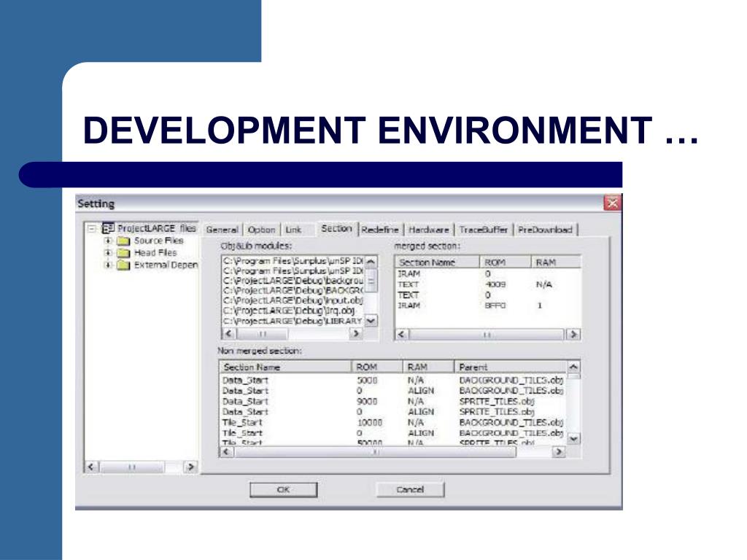The height and width of the screenshot is (560, 747).
Task: Click merged section RAM column header
Action: click(556, 262)
